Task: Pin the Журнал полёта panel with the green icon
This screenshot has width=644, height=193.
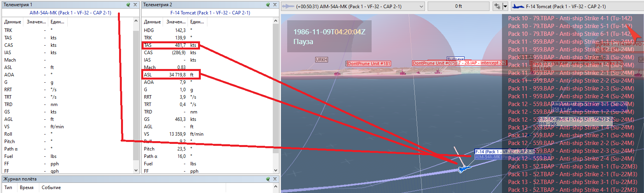Action: [268, 179]
